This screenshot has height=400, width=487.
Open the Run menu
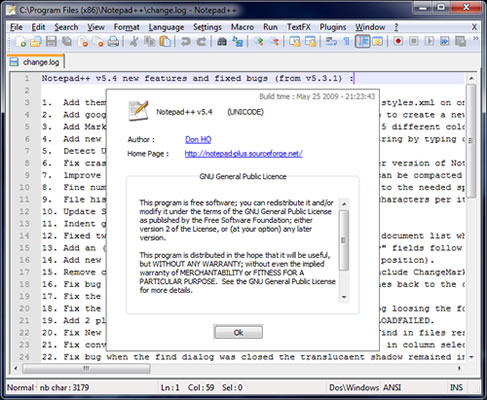[270, 27]
